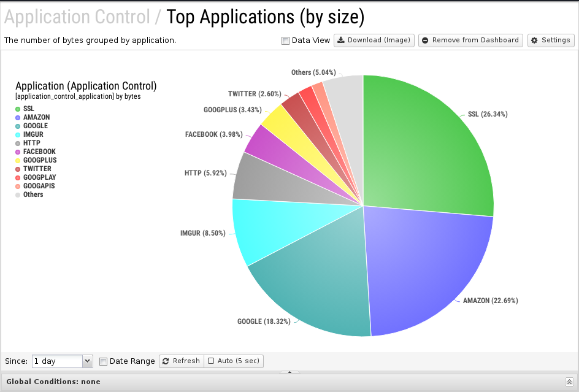This screenshot has height=392, width=579.
Task: Click the Global Conditions: none bar
Action: pyautogui.click(x=289, y=382)
